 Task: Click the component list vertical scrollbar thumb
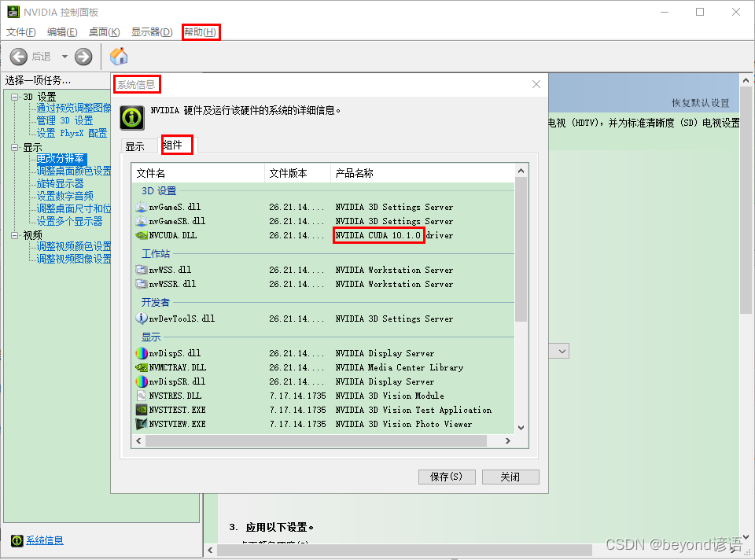click(x=521, y=249)
